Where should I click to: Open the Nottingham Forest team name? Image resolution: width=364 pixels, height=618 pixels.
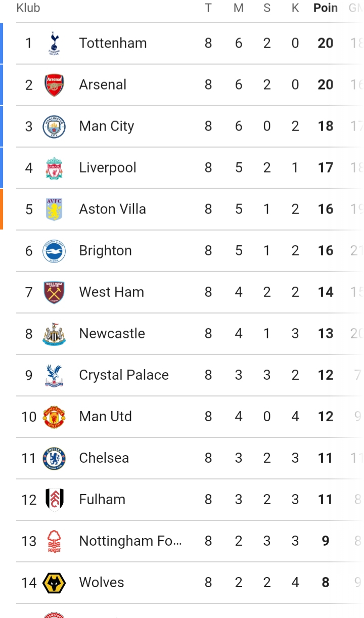[x=130, y=541]
